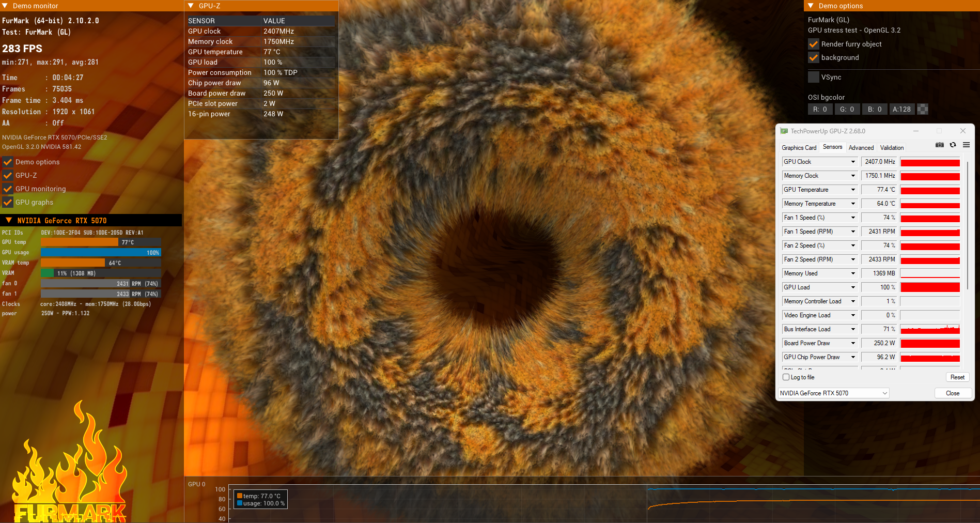The image size is (980, 523).
Task: Click the GPU-Z app icon in title bar
Action: (x=784, y=131)
